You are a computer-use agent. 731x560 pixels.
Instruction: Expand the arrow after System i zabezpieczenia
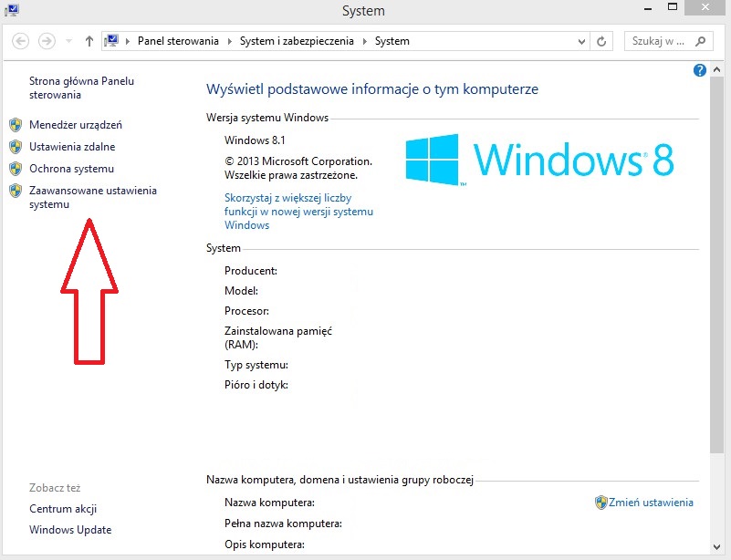coord(364,41)
